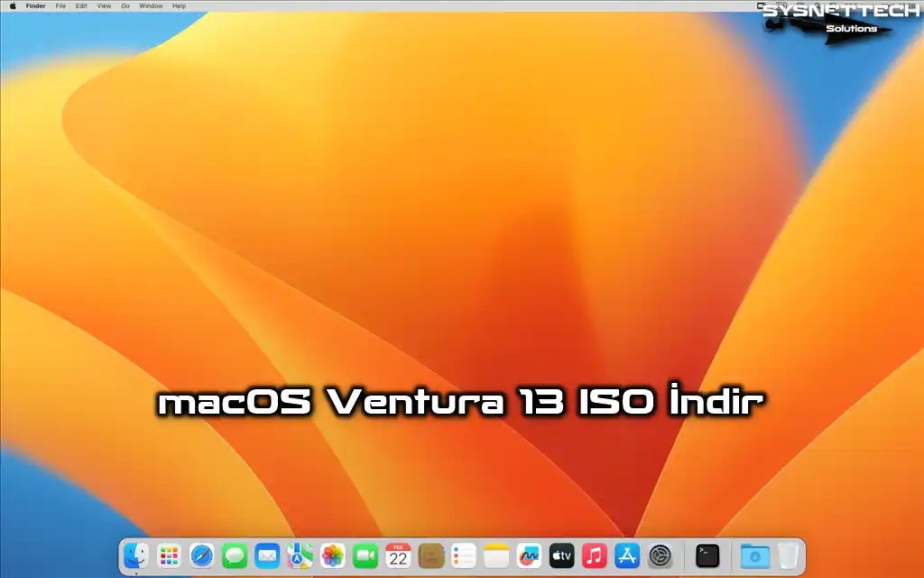
Task: Open the Downloads folder stack
Action: tap(755, 555)
